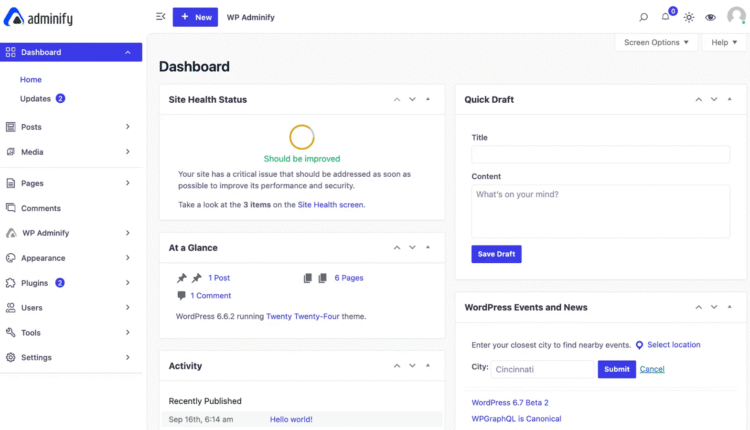Open the user avatar menu
This screenshot has height=430, width=750.
736,16
